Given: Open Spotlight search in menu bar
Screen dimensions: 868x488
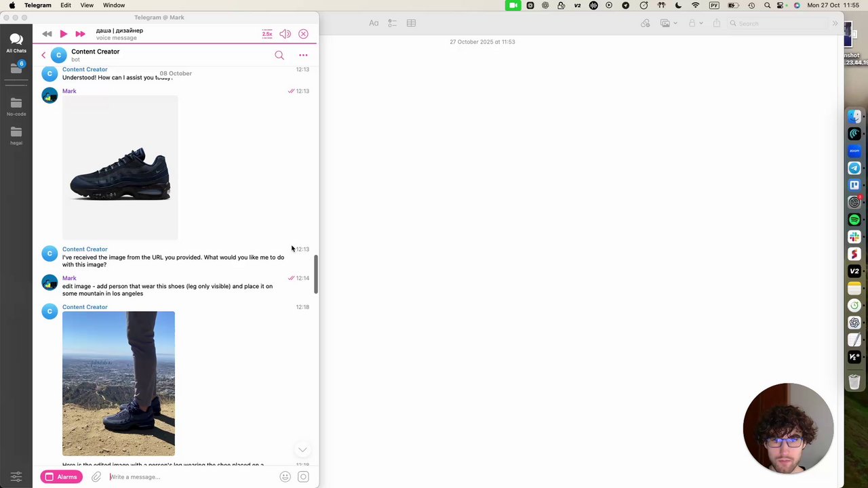Looking at the screenshot, I should [767, 5].
